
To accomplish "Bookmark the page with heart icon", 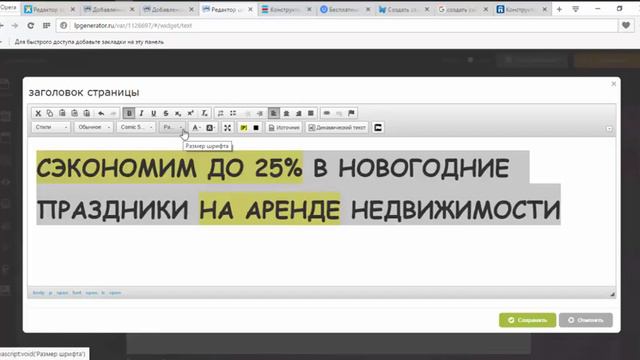I will [x=626, y=25].
